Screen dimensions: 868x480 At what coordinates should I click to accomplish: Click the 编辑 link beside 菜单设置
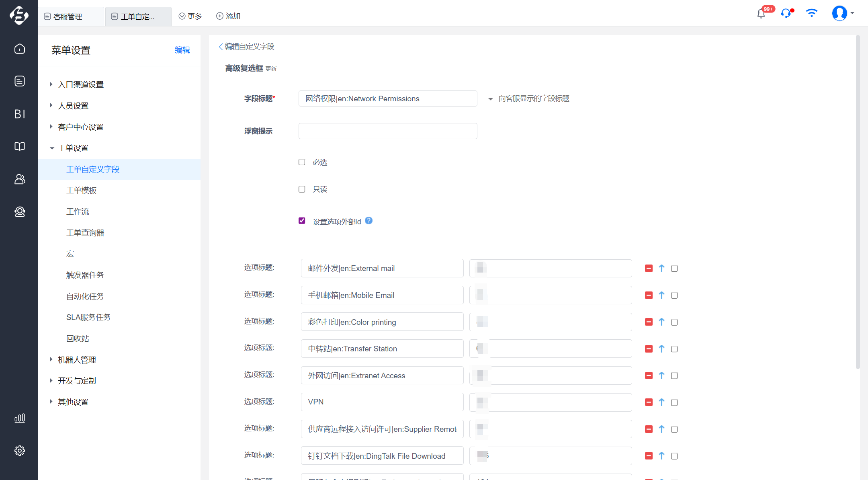[x=182, y=50]
